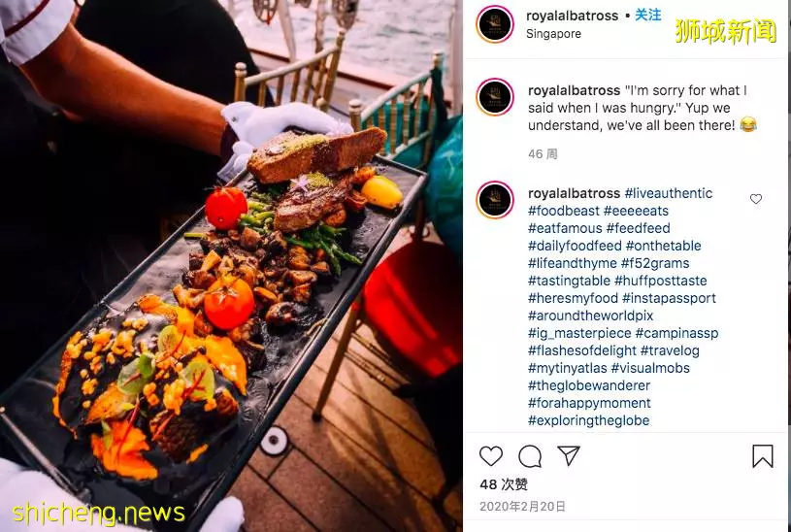Click avatar beside hashtag comment
Image resolution: width=791 pixels, height=532 pixels.
[495, 200]
